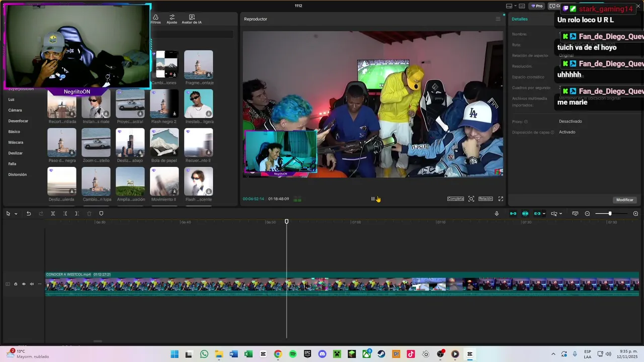Click the delete-left trim icon

coord(65,214)
